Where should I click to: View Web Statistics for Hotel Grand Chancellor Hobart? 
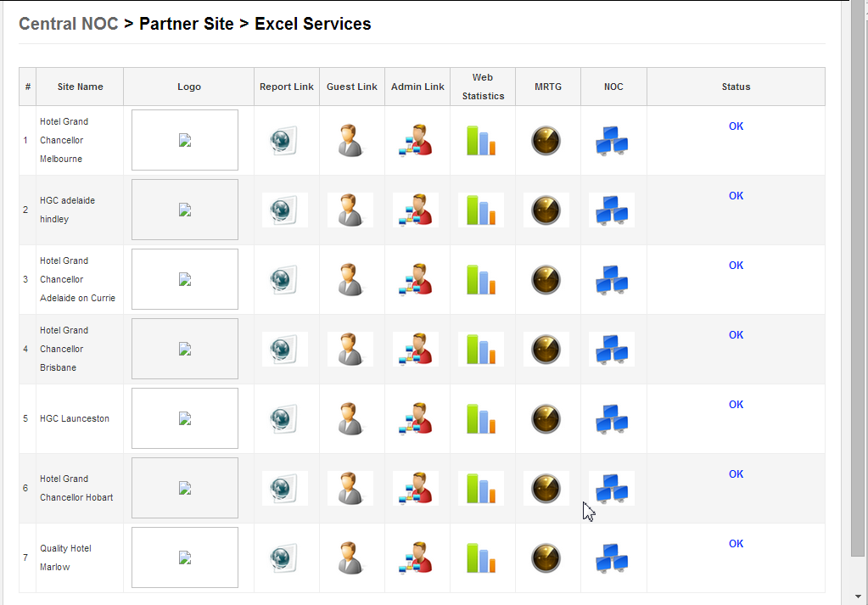point(481,488)
